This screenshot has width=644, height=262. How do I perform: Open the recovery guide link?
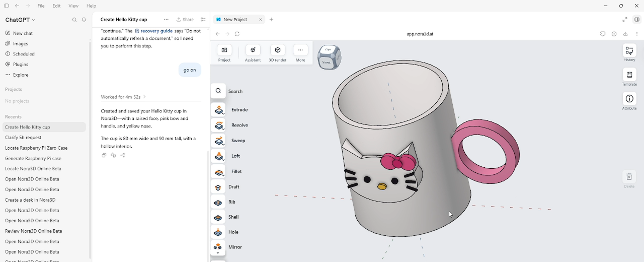click(x=153, y=31)
